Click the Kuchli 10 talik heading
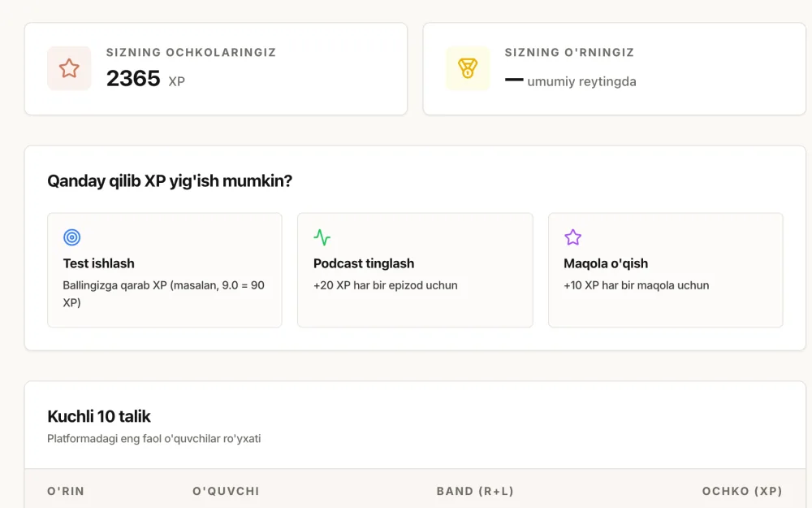The height and width of the screenshot is (508, 812). (98, 416)
